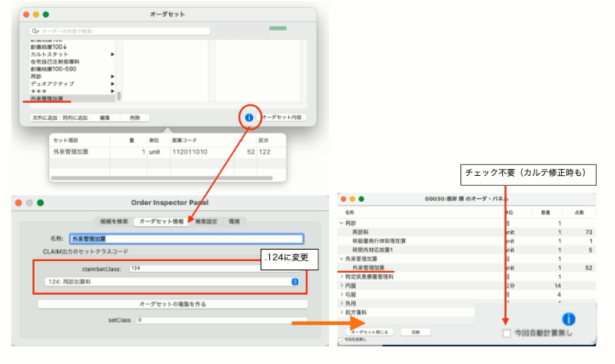This screenshot has height=364, width=615.
Task: Switch to the 検索設定 tab
Action: (x=205, y=221)
